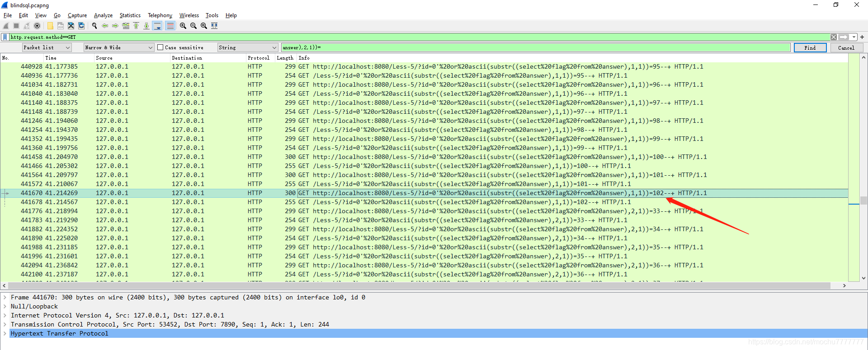Screen dimensions: 868x350
Task: Save this capture file icon
Action: (61, 26)
